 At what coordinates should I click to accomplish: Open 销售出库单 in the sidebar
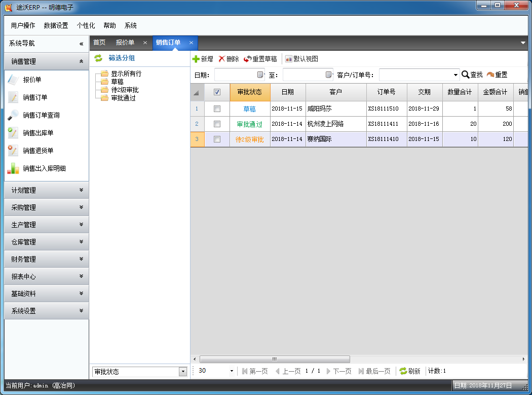coord(37,133)
